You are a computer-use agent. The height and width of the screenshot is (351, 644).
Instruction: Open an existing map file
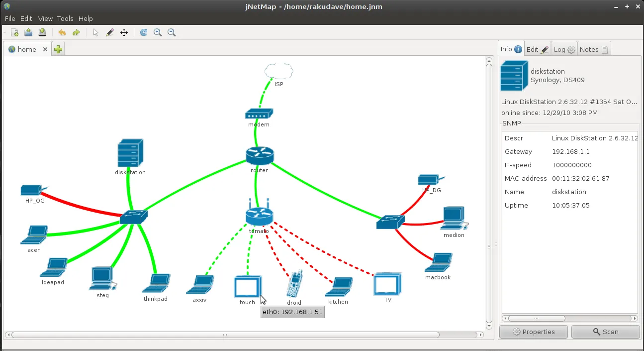point(28,32)
